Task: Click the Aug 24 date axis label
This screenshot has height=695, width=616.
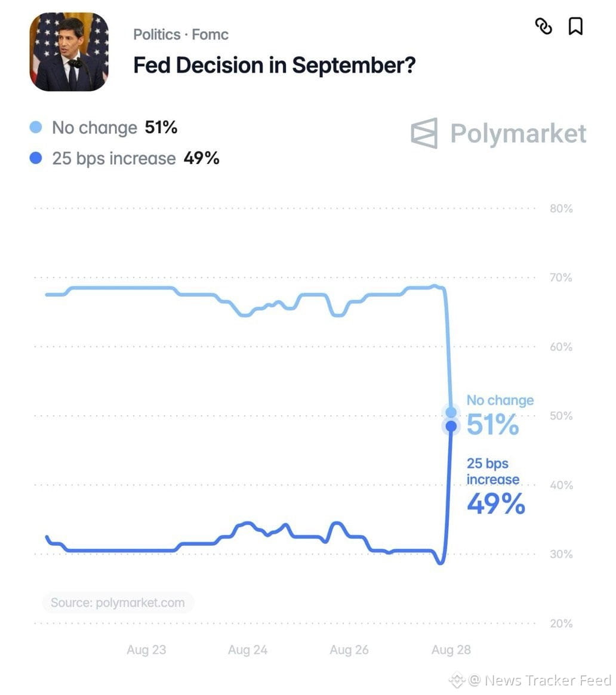Action: [248, 650]
